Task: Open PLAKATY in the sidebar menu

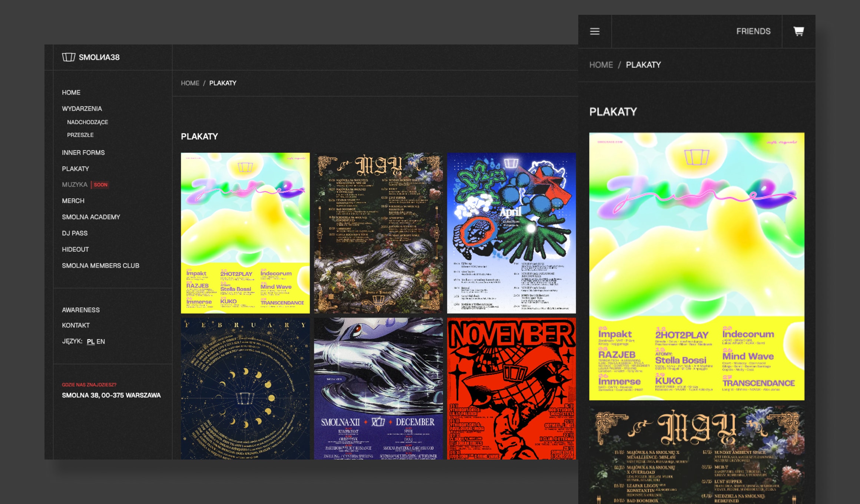Action: coord(76,169)
